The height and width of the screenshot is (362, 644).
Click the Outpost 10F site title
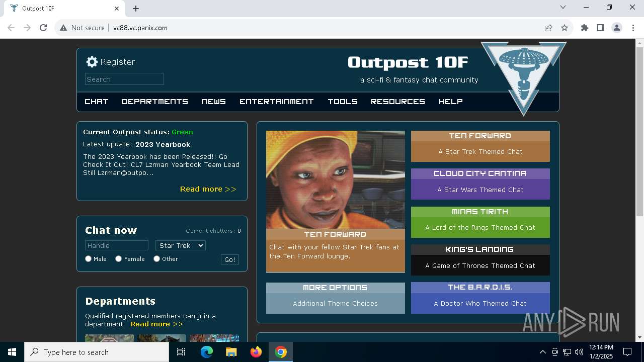point(408,62)
